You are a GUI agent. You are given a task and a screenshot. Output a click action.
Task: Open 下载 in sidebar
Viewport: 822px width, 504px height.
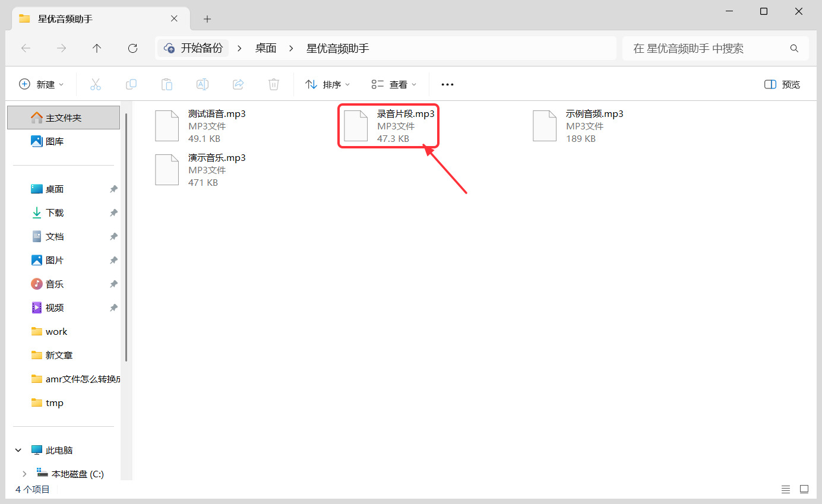point(55,213)
